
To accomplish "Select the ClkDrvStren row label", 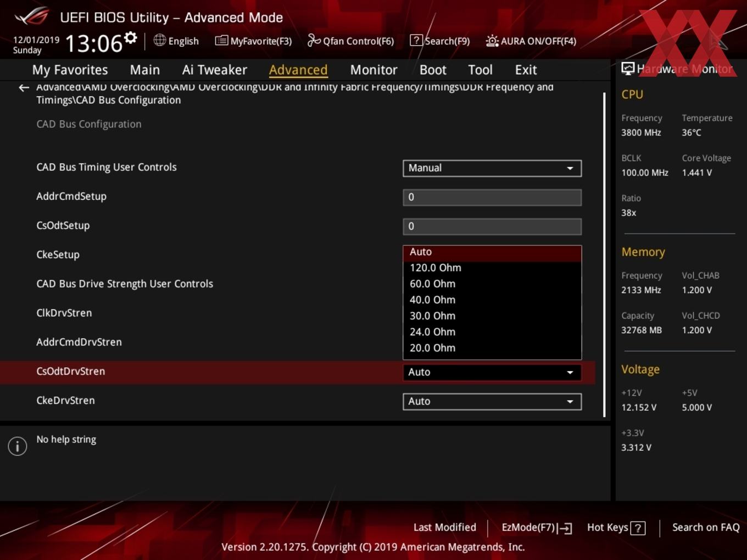I will pyautogui.click(x=64, y=313).
